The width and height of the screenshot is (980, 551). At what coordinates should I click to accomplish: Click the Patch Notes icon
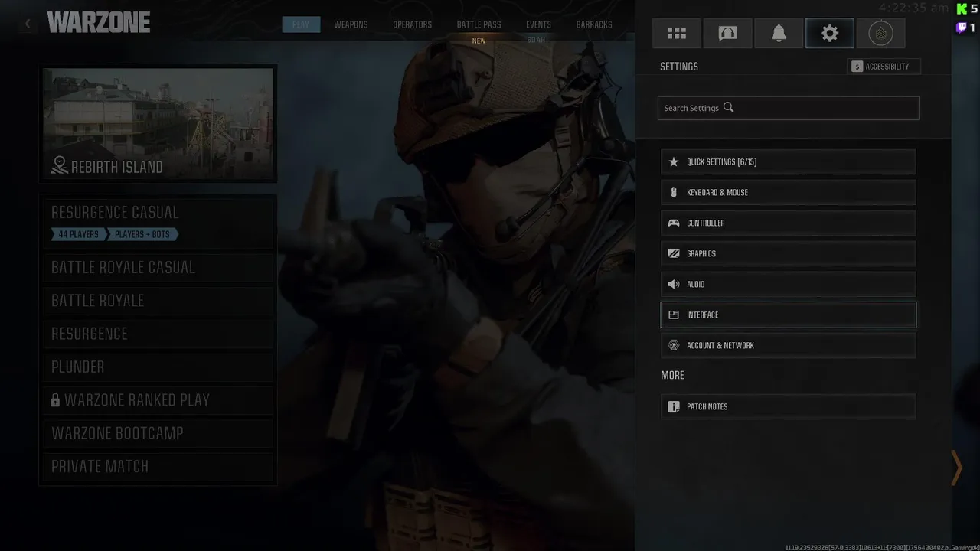click(674, 406)
